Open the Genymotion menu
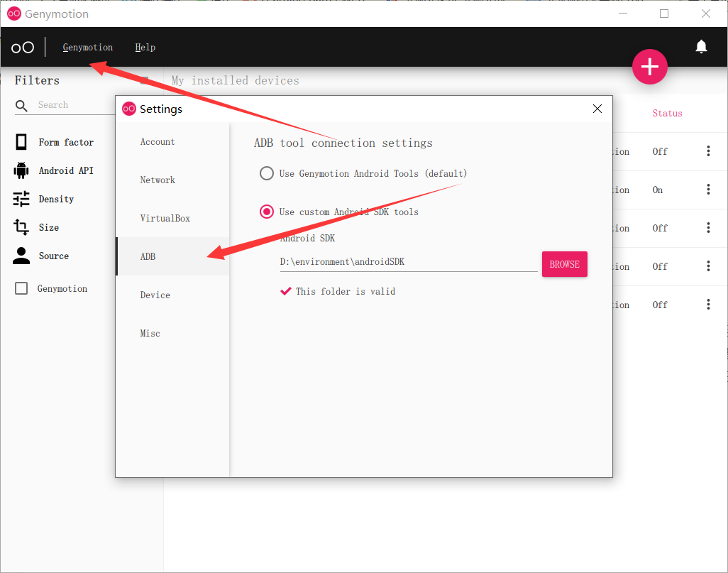This screenshot has height=573, width=728. 88,48
